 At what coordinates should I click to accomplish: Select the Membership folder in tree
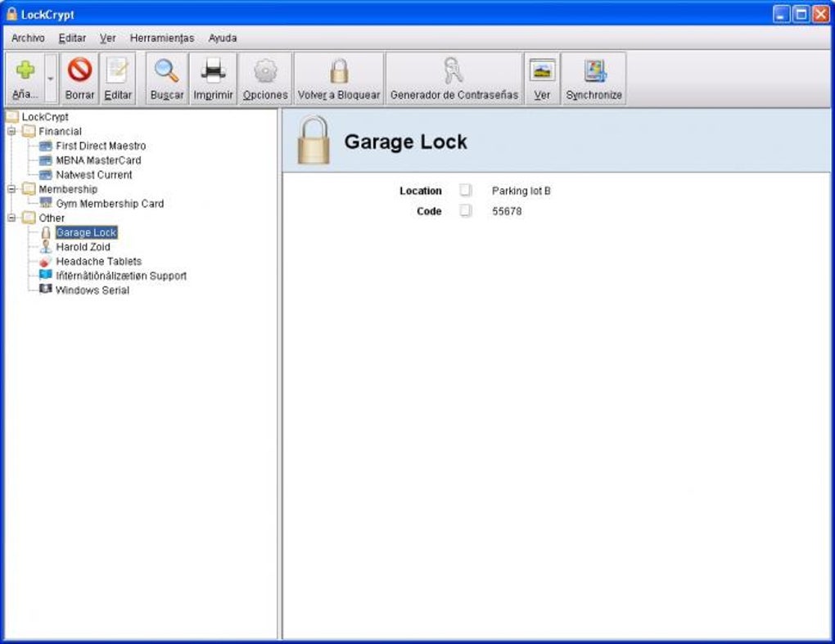click(68, 189)
